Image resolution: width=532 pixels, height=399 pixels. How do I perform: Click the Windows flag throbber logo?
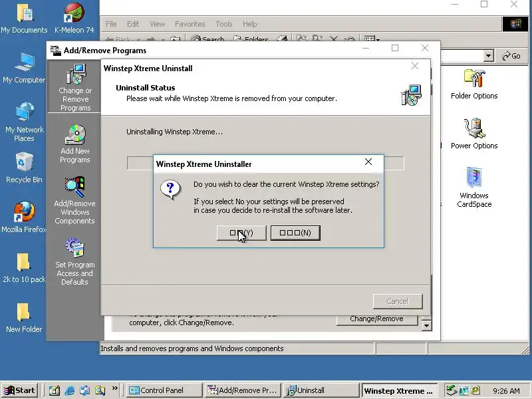(x=515, y=24)
